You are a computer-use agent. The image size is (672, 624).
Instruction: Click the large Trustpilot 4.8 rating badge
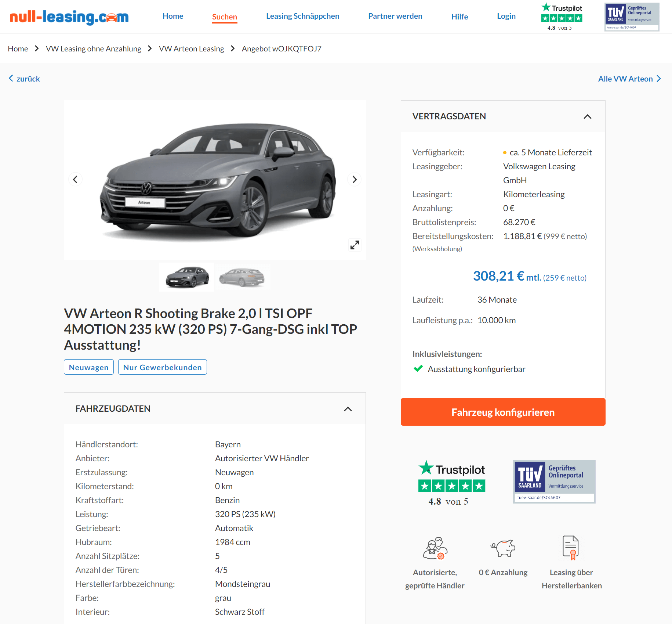tap(452, 483)
